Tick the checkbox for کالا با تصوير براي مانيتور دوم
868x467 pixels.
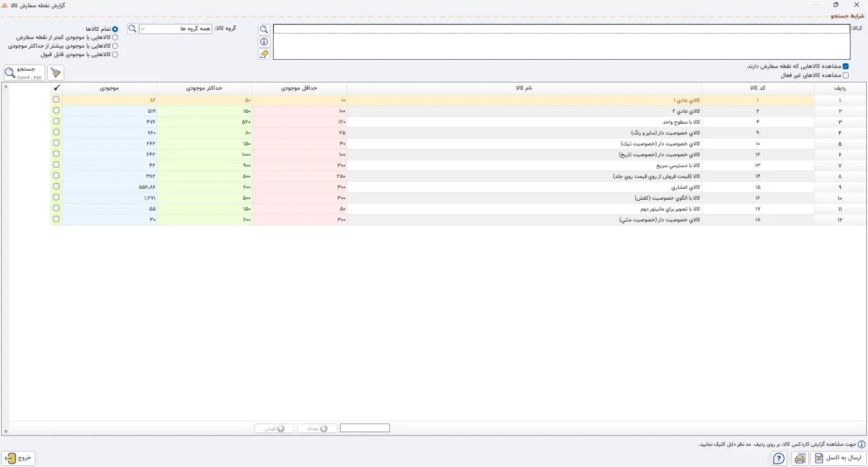[x=57, y=208]
